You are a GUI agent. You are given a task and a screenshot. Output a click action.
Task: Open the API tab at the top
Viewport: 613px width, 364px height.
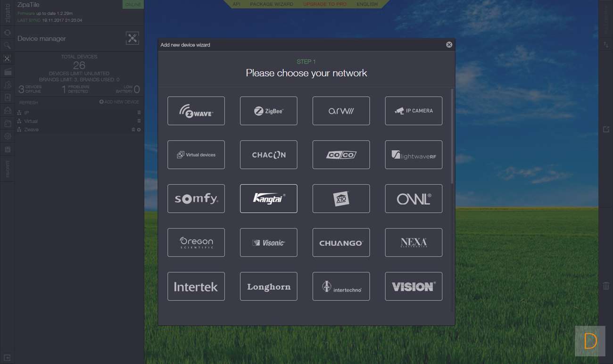pos(237,4)
